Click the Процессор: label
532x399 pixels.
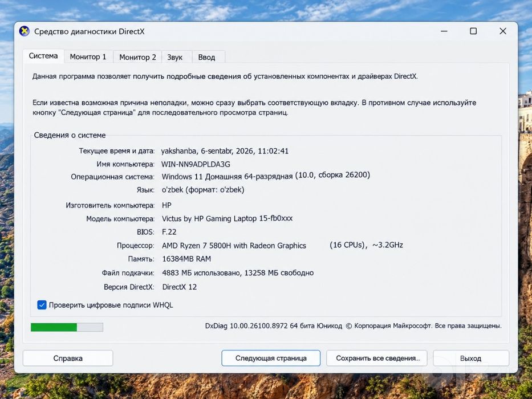tap(135, 246)
